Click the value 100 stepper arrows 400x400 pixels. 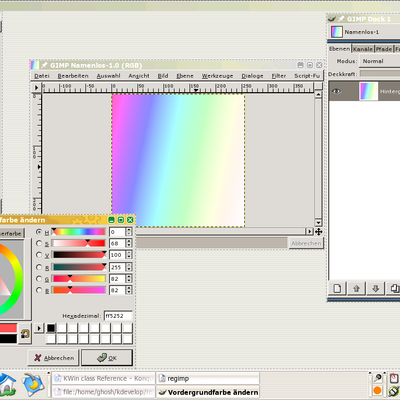129,255
